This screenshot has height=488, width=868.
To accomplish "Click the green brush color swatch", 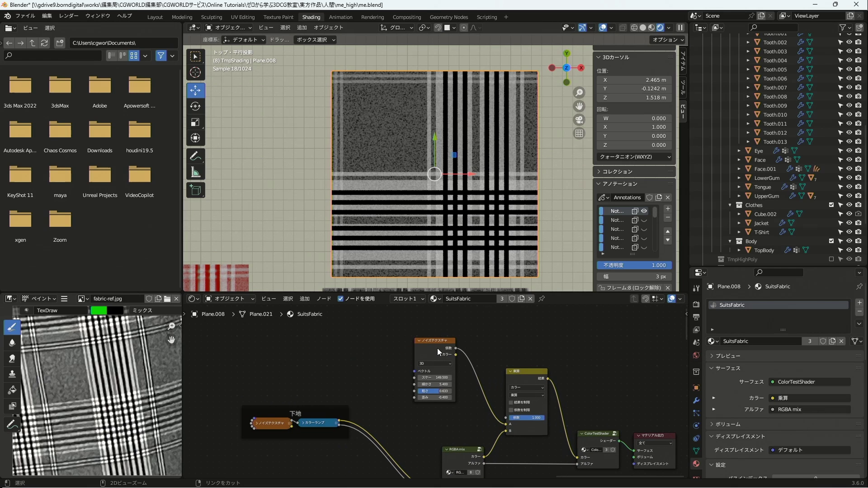I will point(99,310).
